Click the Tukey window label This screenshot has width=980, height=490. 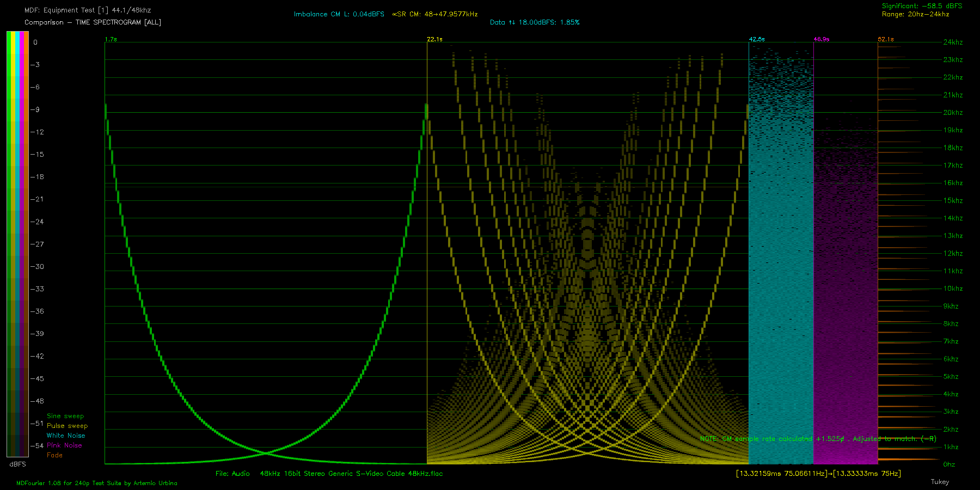[x=940, y=482]
